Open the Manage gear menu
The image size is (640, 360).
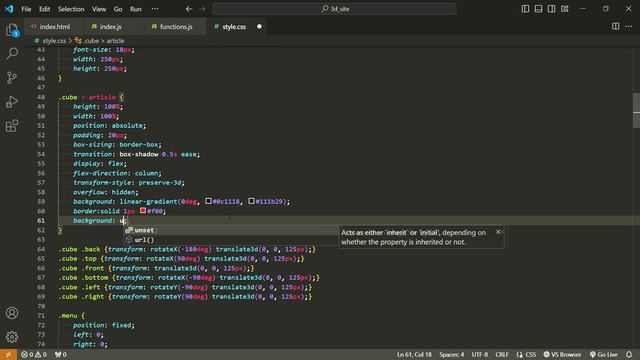[12, 337]
